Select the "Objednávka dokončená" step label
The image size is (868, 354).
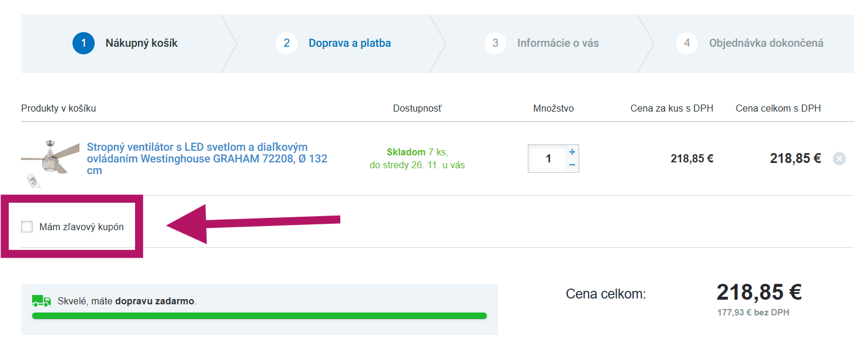tap(766, 43)
